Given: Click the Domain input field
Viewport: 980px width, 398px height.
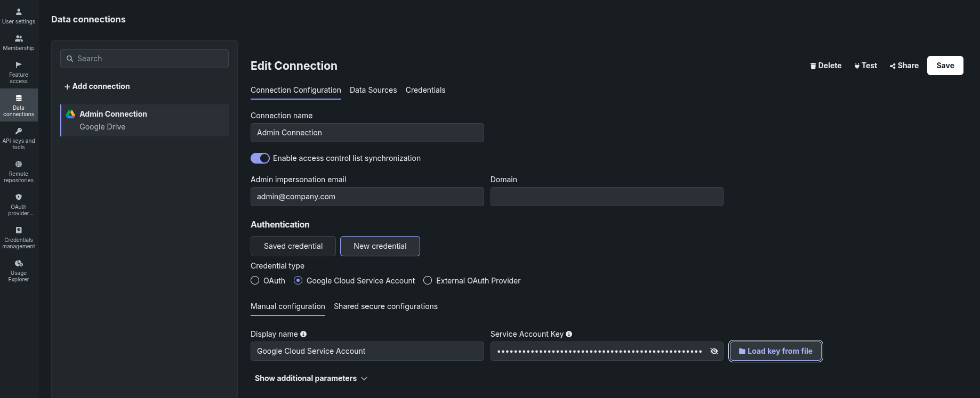Looking at the screenshot, I should [x=606, y=197].
